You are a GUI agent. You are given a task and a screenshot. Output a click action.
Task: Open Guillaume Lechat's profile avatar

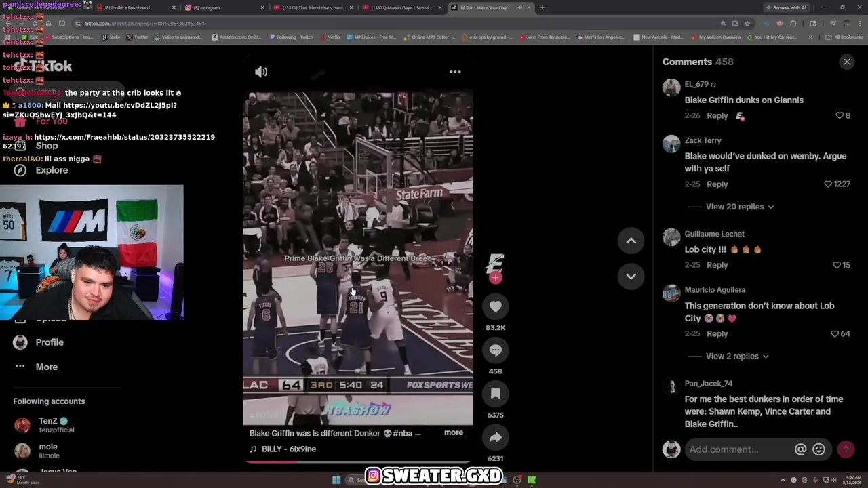[x=671, y=237]
